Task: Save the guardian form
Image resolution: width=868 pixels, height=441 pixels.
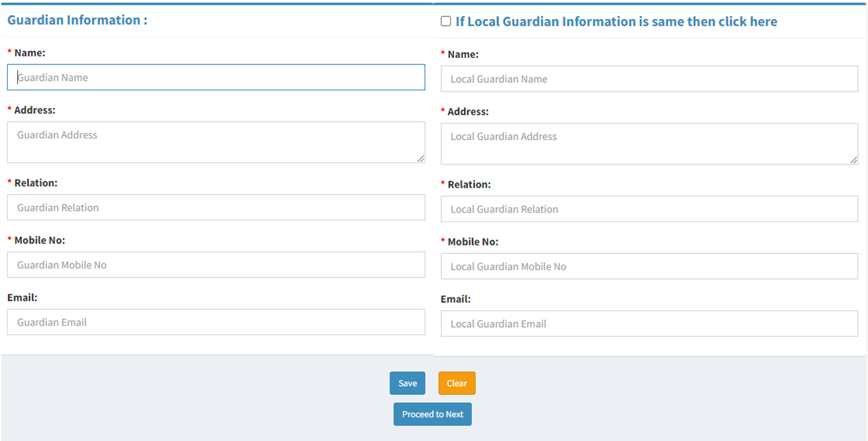Action: pyautogui.click(x=407, y=383)
